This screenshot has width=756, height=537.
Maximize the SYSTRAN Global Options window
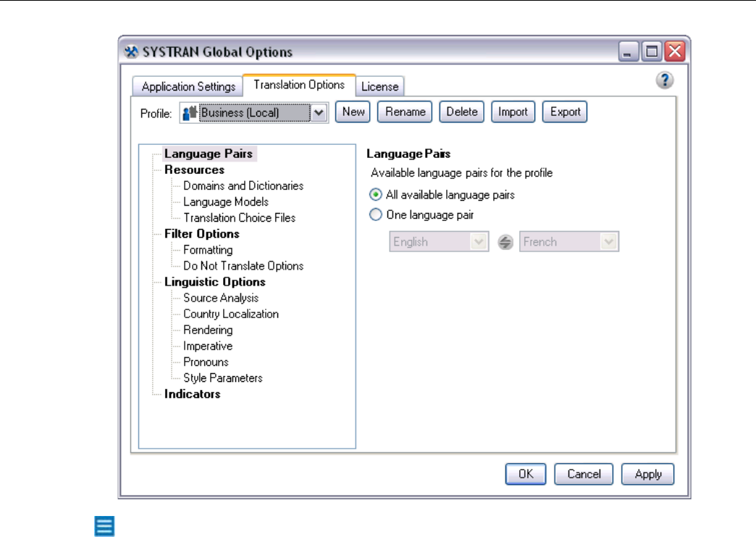click(x=652, y=51)
